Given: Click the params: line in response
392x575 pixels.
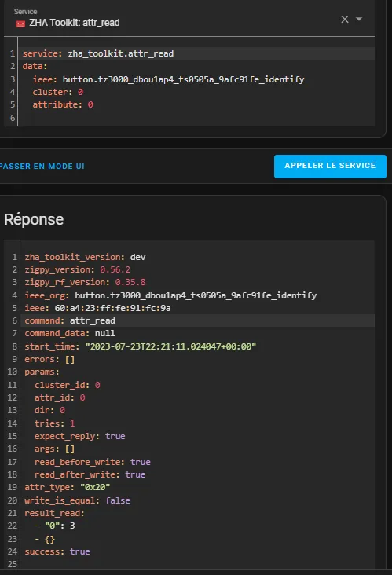Looking at the screenshot, I should pyautogui.click(x=42, y=372).
